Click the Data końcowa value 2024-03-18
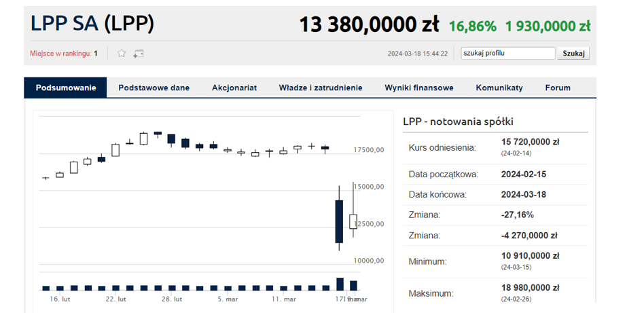This screenshot has height=313, width=644. tap(524, 194)
